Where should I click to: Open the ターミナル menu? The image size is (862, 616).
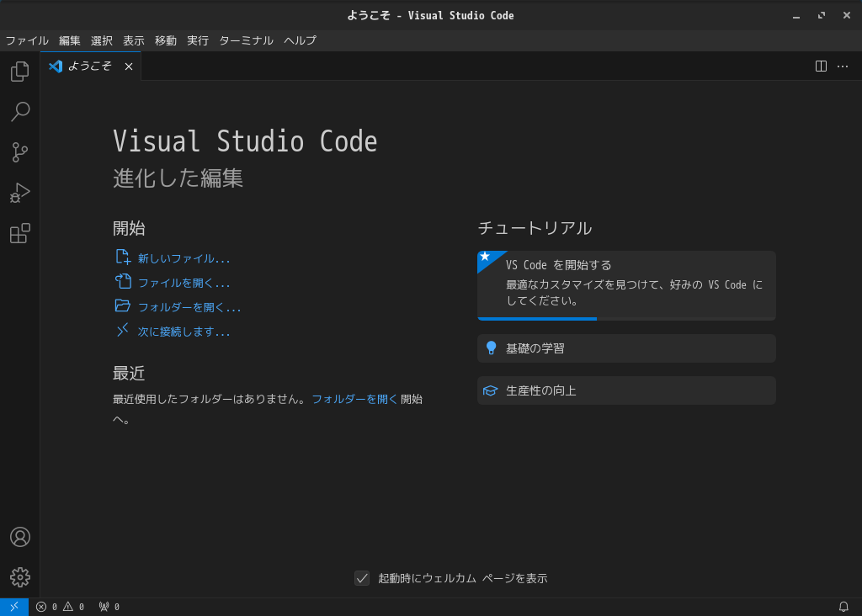tap(247, 40)
